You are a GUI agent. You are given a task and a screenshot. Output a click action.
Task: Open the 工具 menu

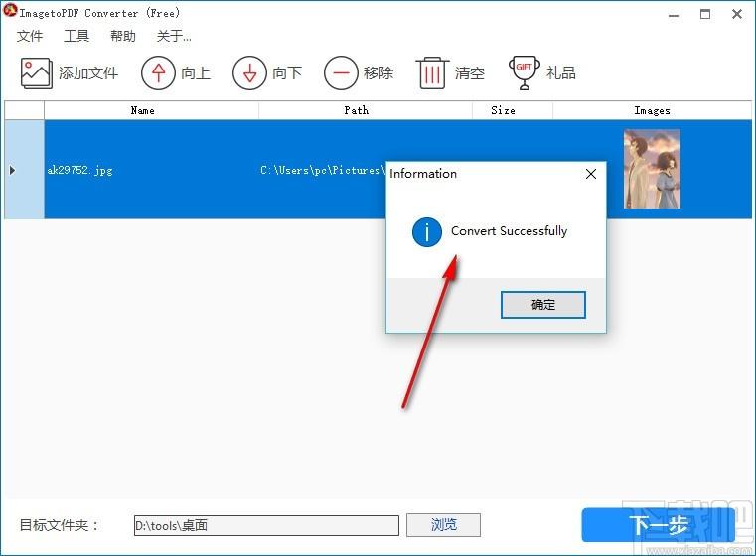[76, 36]
